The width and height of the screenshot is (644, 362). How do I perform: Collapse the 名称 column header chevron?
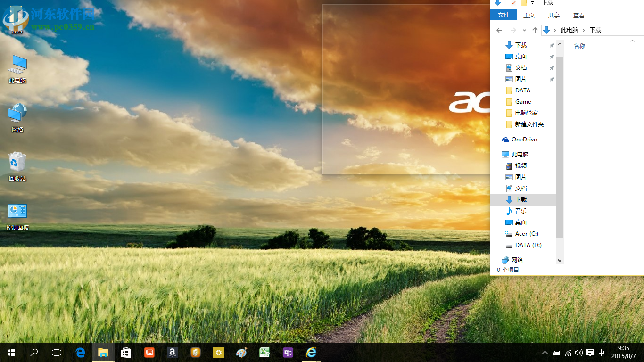[632, 41]
